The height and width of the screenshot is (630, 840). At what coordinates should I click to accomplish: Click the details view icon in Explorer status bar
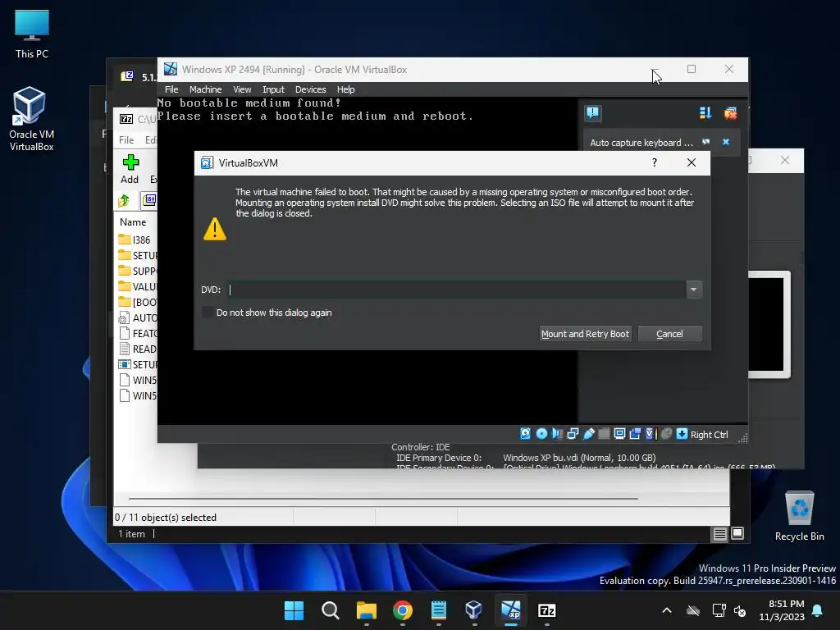[x=719, y=533]
